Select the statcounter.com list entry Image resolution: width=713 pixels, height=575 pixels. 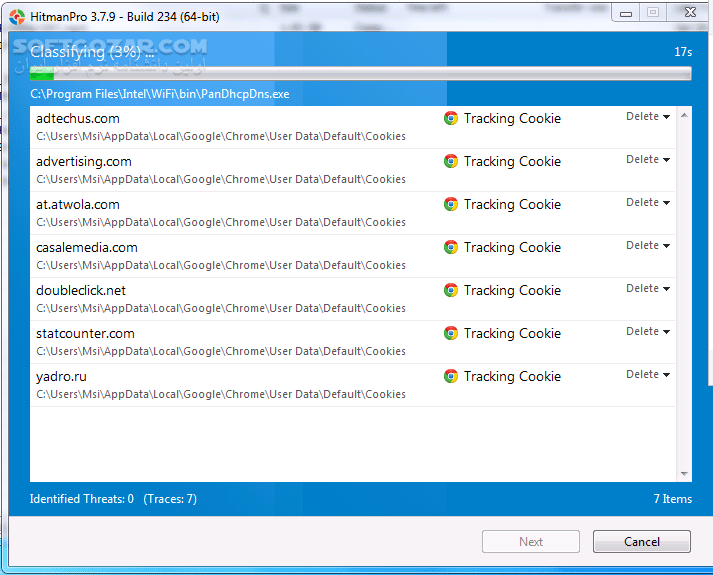[85, 334]
